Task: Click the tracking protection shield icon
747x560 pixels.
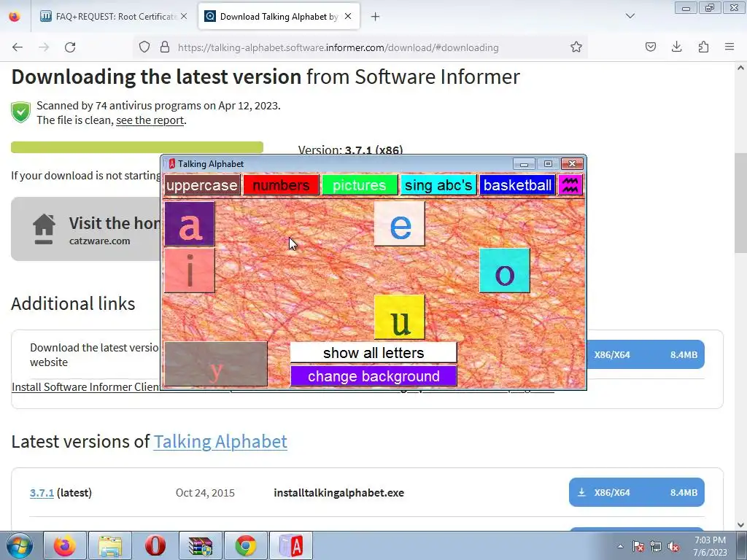Action: click(144, 47)
